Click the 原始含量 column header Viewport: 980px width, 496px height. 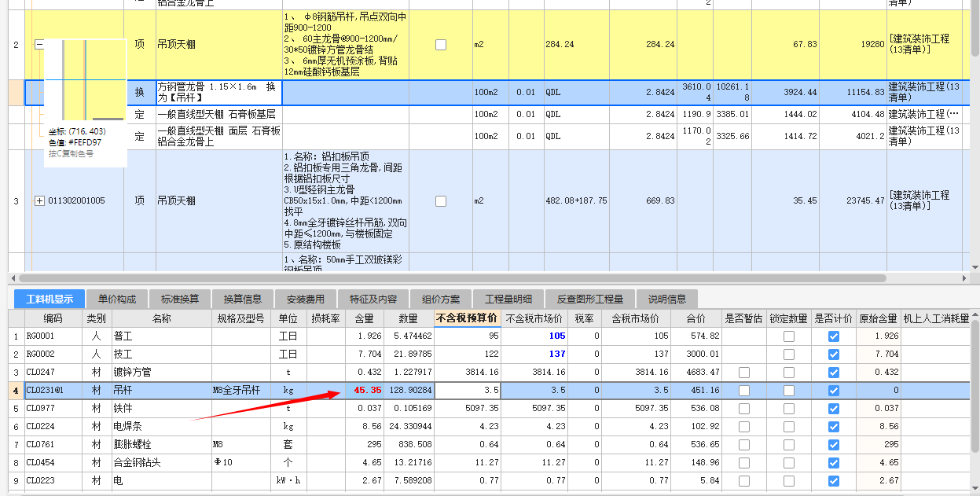878,318
